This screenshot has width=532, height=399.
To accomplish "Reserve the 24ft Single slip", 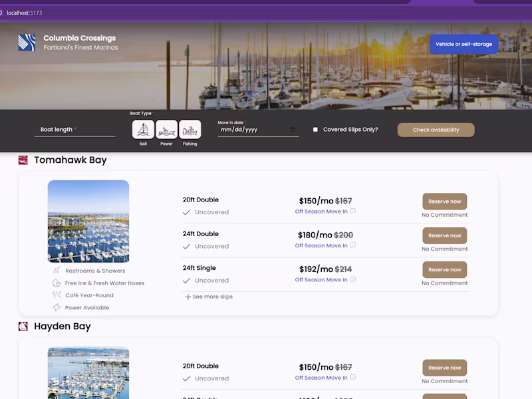I will [x=444, y=269].
